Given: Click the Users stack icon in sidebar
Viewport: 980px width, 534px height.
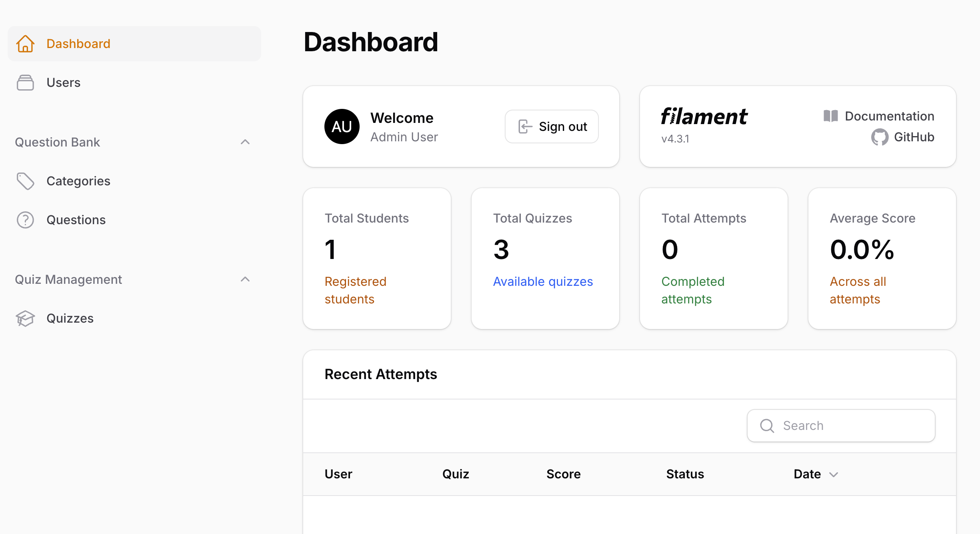Looking at the screenshot, I should pos(25,82).
